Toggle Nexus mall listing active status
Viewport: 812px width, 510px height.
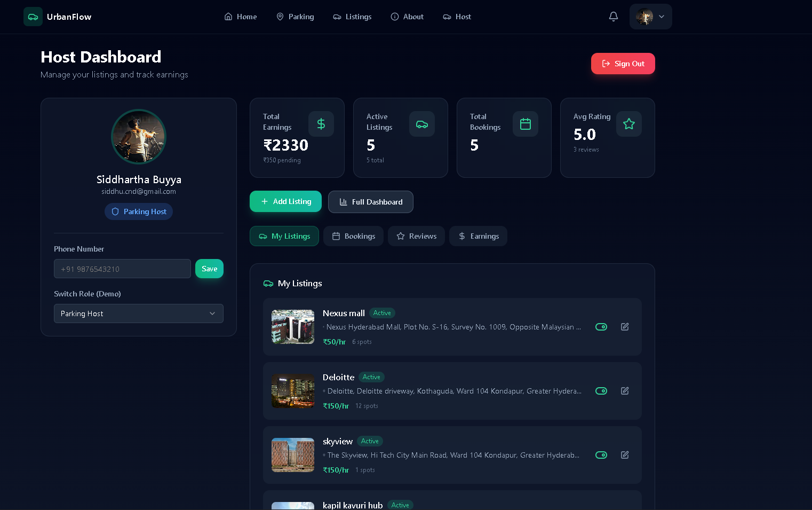click(601, 327)
